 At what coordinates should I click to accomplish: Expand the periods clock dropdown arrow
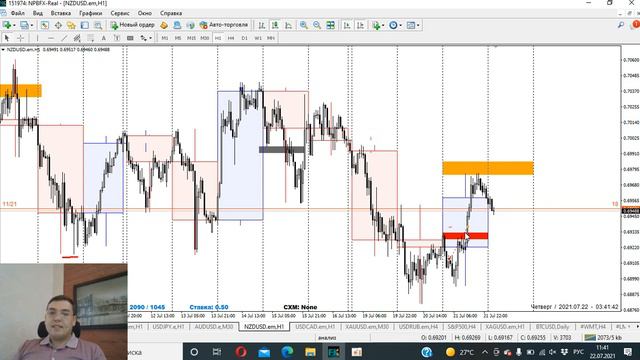[x=400, y=25]
